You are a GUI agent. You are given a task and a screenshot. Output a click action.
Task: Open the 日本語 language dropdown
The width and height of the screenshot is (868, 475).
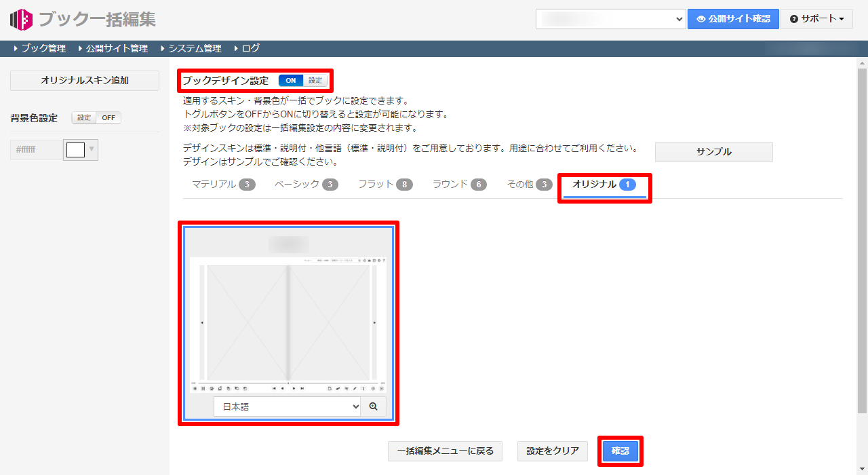tap(286, 406)
